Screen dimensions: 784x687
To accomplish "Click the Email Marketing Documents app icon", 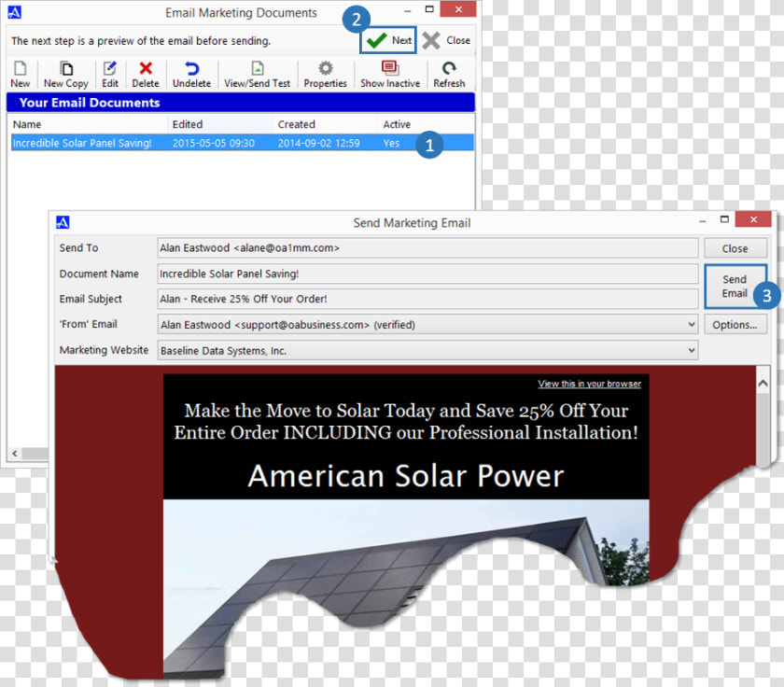I will [15, 12].
